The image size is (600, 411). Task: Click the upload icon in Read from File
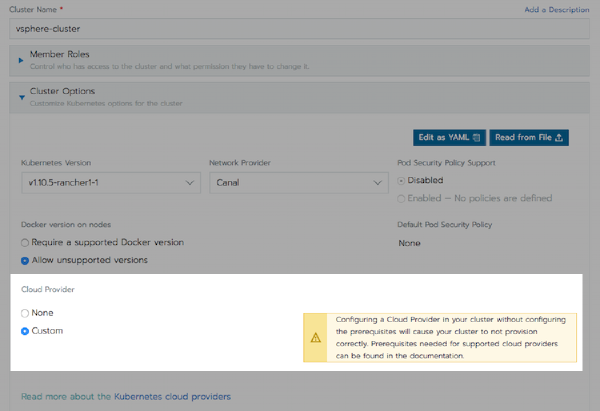tap(559, 137)
